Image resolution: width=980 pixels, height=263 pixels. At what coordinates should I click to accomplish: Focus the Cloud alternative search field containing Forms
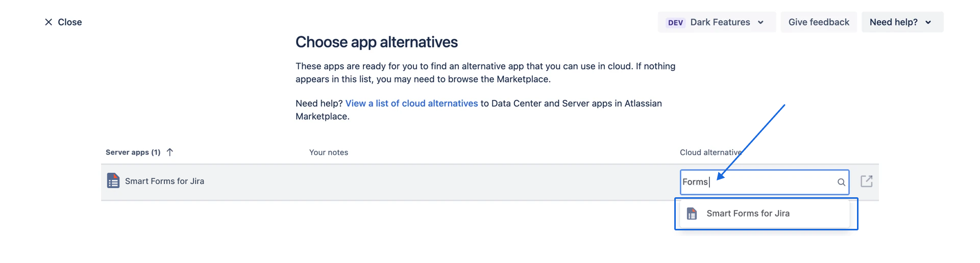(x=766, y=182)
